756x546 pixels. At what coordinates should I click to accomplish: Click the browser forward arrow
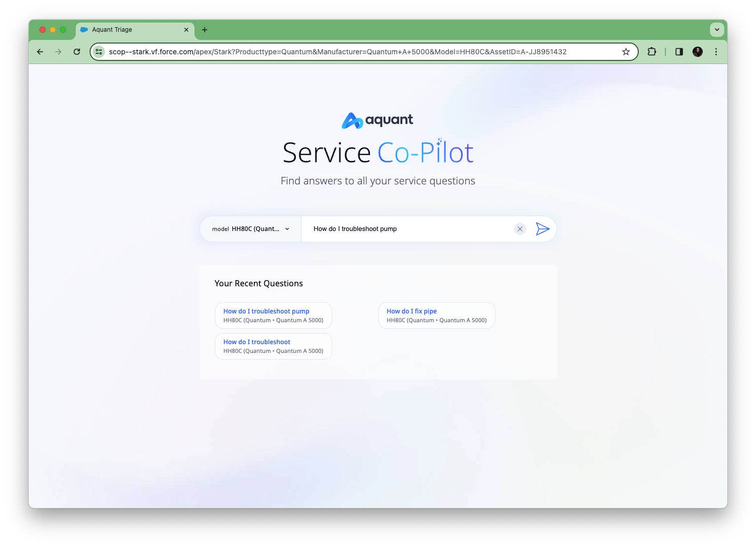58,52
